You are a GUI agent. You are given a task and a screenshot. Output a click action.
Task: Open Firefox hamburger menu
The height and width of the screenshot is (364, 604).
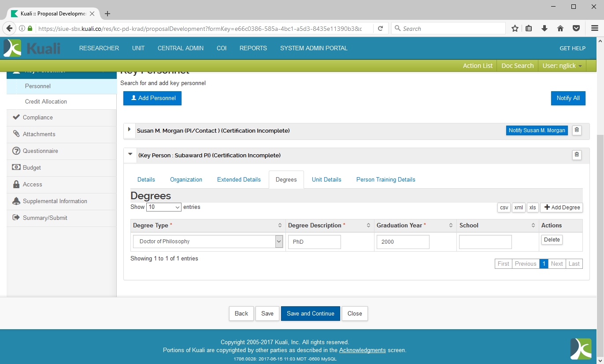click(594, 29)
